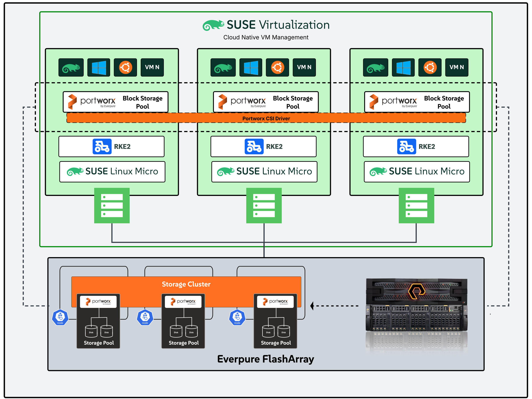This screenshot has width=532, height=399.
Task: Click the 'SUSE Virtualization' heading text
Action: click(278, 25)
